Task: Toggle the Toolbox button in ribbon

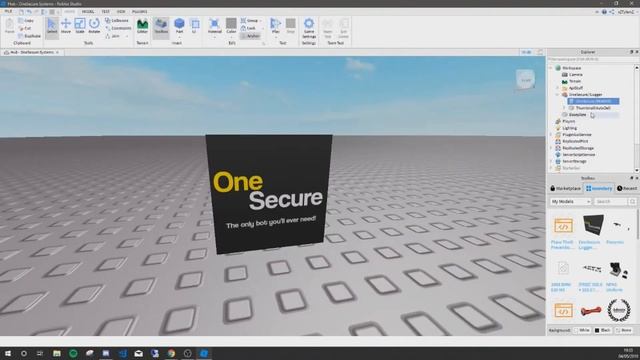Action: [161, 27]
